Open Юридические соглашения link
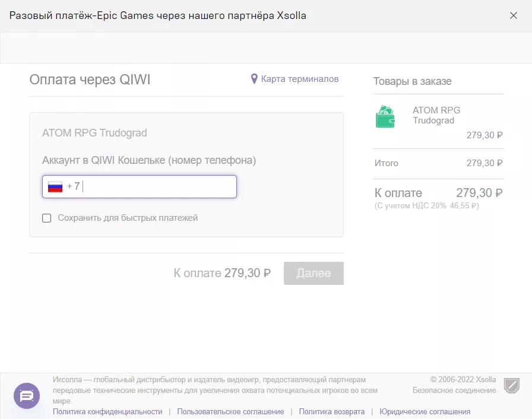This screenshot has width=532, height=419. point(425,411)
